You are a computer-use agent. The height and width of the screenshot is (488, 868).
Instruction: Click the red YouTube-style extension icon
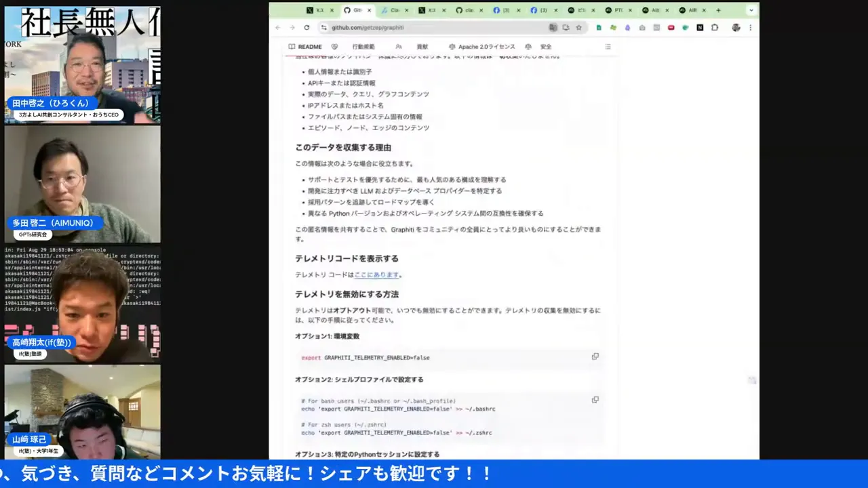tap(671, 28)
